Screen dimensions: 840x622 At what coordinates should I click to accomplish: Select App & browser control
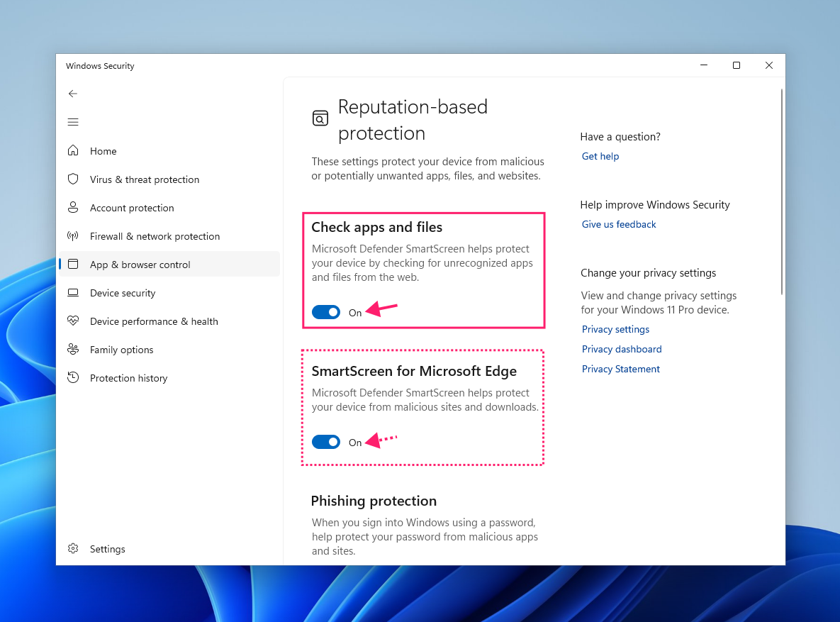[169, 265]
